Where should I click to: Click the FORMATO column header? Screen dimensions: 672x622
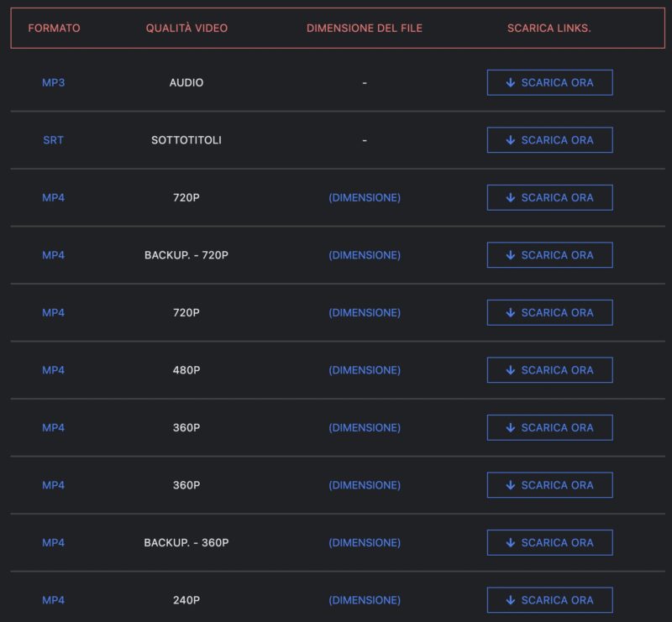54,29
